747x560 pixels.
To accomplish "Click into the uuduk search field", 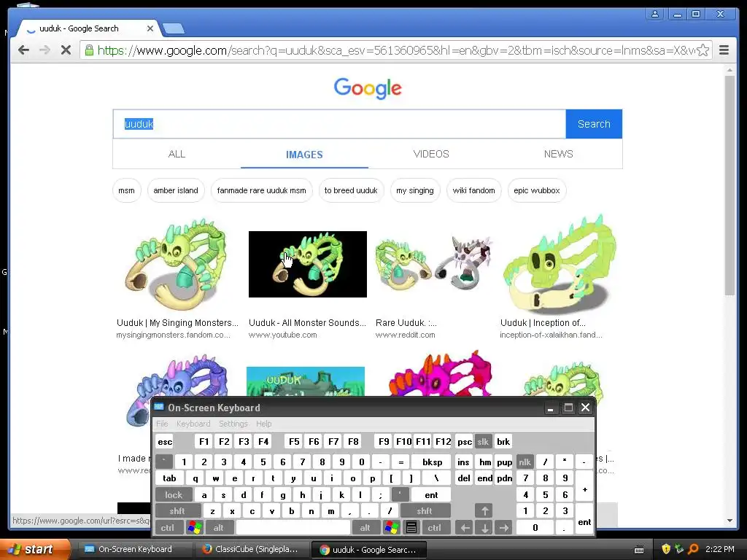I will [339, 124].
